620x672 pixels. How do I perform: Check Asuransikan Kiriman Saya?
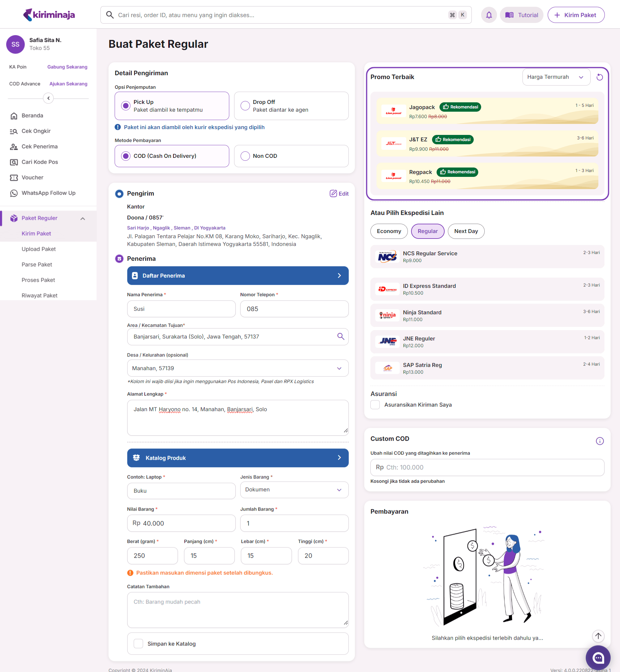click(x=375, y=405)
